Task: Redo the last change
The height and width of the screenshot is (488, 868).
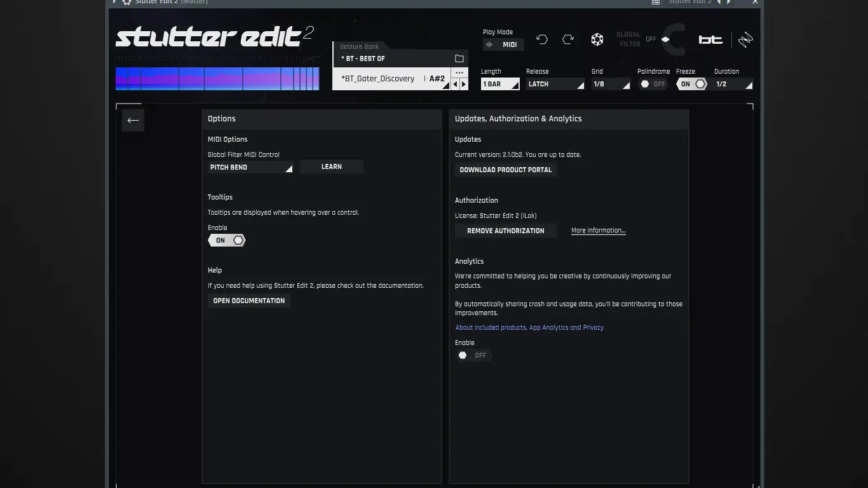Action: (x=568, y=39)
